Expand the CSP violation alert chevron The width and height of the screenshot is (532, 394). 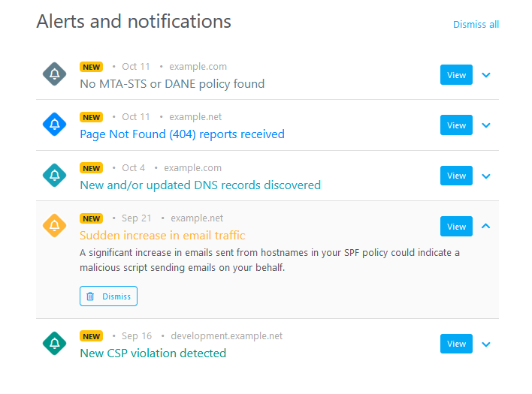pyautogui.click(x=486, y=344)
